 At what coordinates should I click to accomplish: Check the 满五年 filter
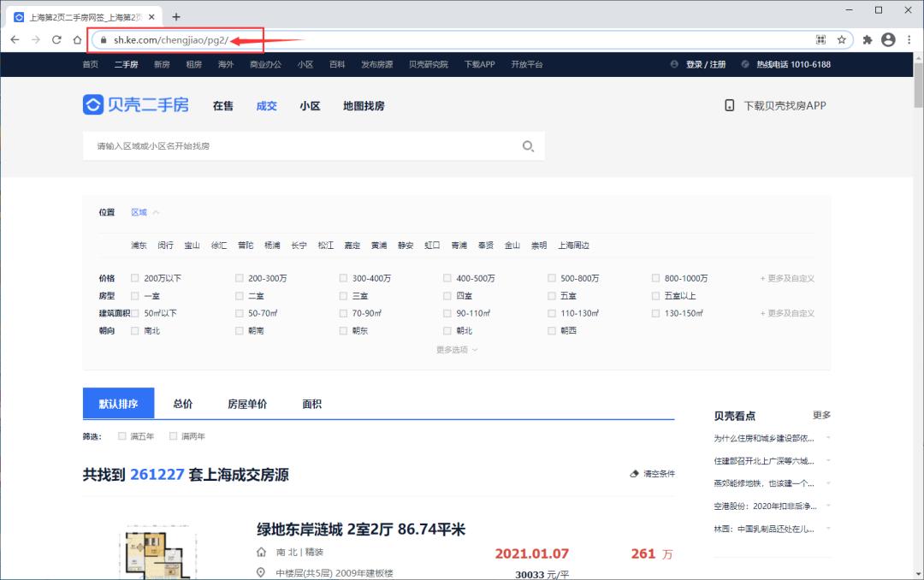point(122,436)
